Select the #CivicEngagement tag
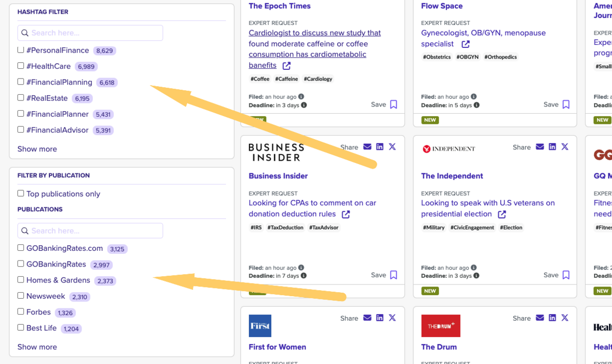The width and height of the screenshot is (612, 364). click(472, 228)
